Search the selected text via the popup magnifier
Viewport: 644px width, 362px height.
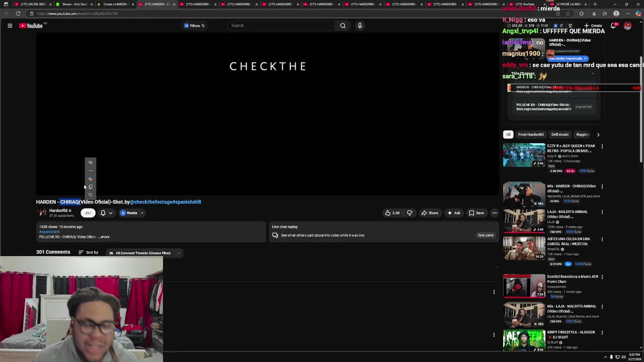tap(91, 195)
